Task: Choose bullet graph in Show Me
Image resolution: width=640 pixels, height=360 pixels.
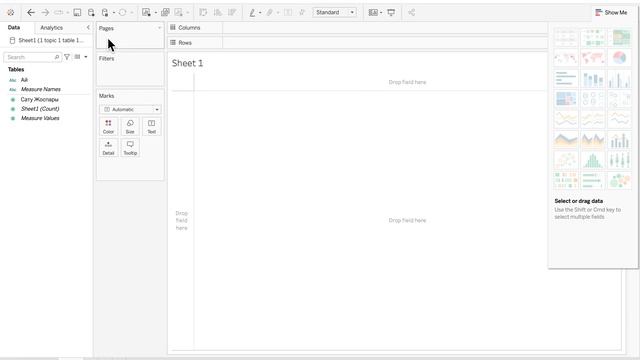Action: click(593, 180)
